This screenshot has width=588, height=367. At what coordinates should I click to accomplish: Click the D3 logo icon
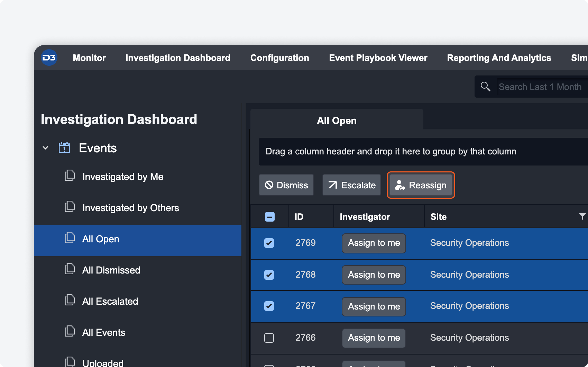49,58
